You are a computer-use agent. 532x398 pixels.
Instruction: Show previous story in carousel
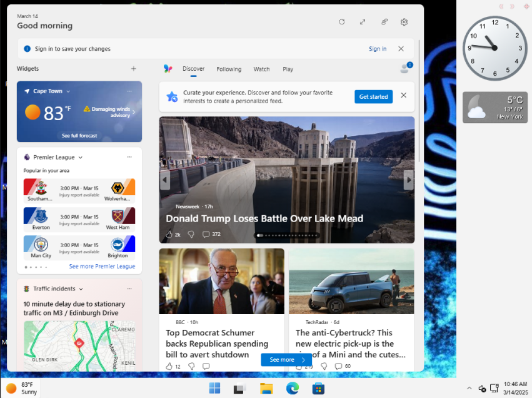click(165, 180)
